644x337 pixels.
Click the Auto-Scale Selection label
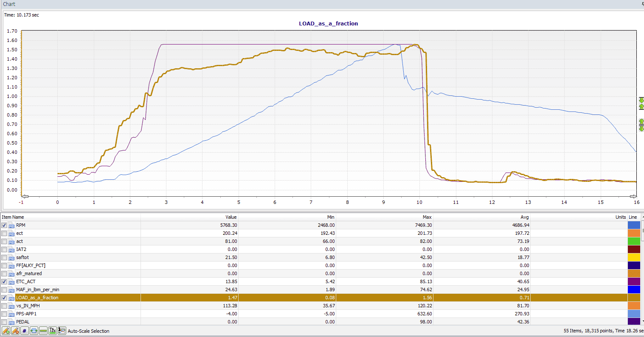click(89, 331)
